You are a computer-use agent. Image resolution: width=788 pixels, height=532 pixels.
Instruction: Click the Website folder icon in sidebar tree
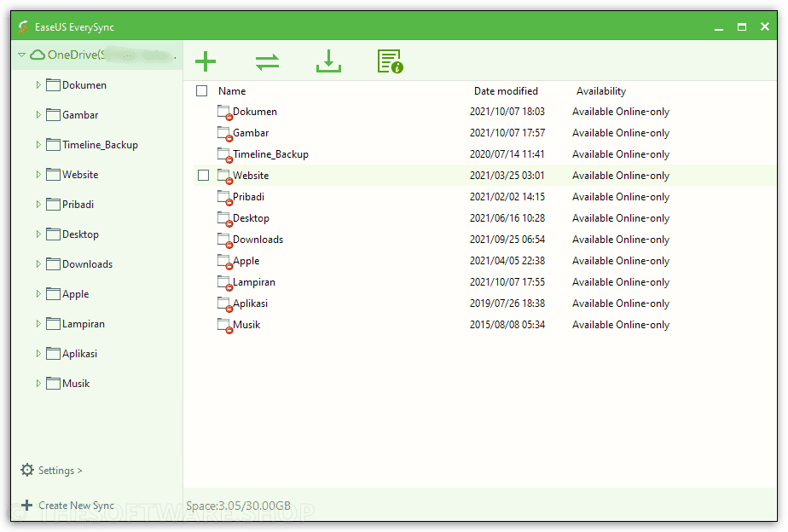click(x=53, y=175)
